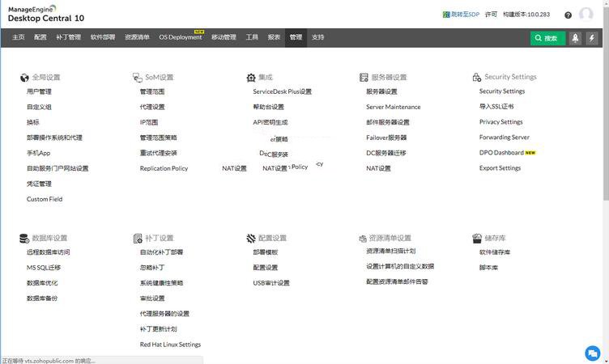
Task: Click the database icon beside 数据库设置
Action: [x=24, y=239]
